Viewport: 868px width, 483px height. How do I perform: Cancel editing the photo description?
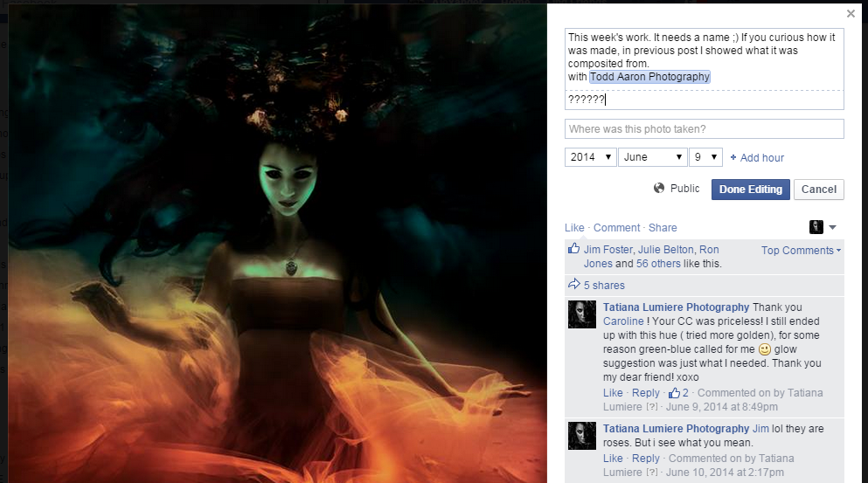click(819, 190)
